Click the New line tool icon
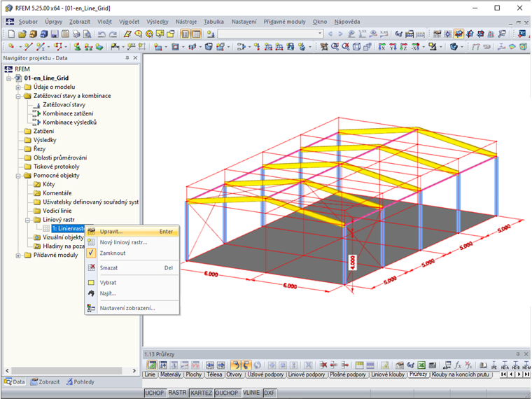Image resolution: width=532 pixels, height=399 pixels. (29, 47)
